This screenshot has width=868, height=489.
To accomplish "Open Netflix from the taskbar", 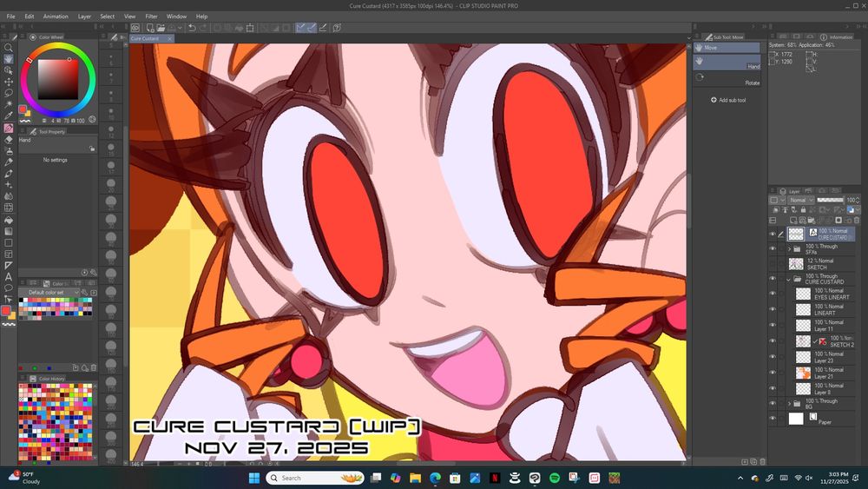I will (495, 478).
